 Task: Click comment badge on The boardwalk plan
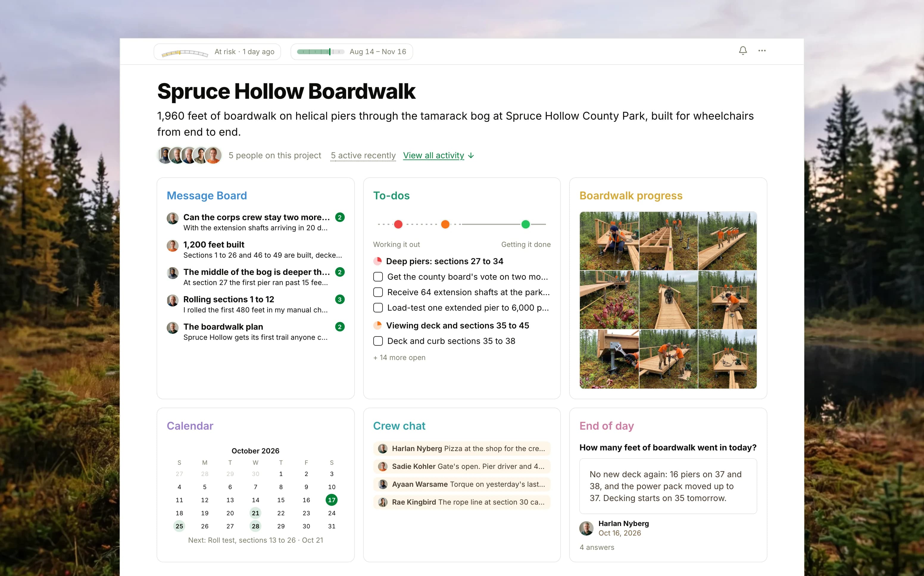[340, 327]
